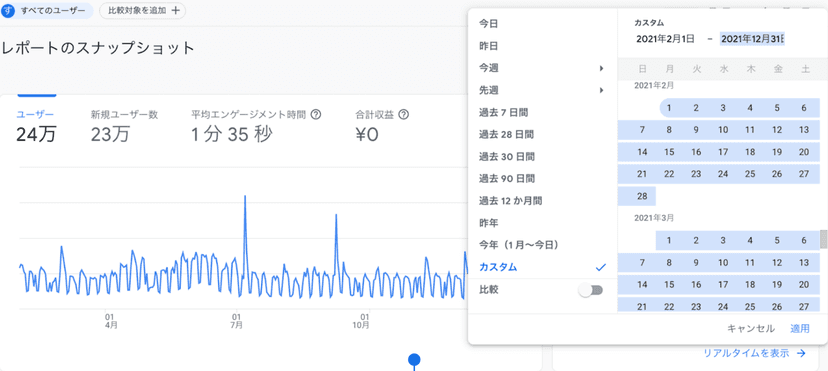Click the レポートのスナップショット title
828x371 pixels.
99,48
